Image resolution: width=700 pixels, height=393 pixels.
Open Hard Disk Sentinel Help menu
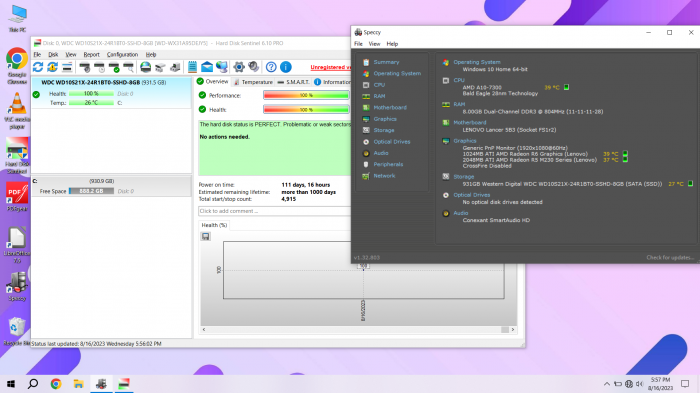[x=151, y=54]
